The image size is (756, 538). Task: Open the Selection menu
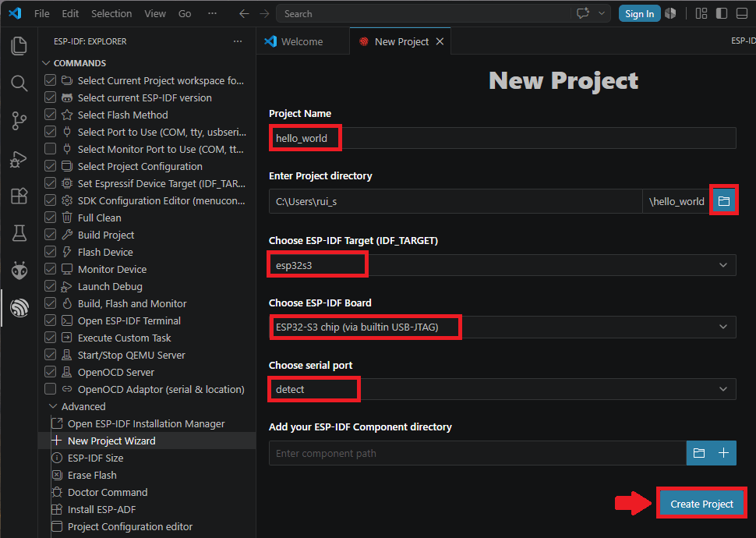coord(111,13)
